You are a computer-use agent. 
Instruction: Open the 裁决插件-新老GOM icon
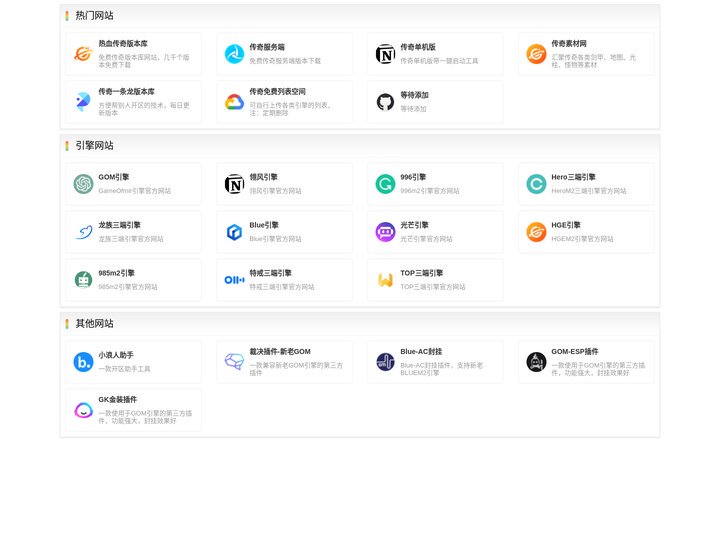tap(234, 362)
